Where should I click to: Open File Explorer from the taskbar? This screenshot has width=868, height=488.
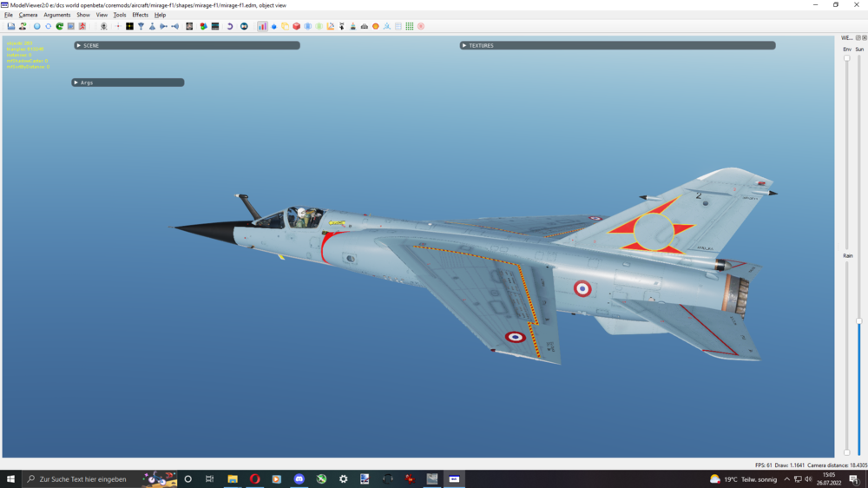pyautogui.click(x=233, y=479)
